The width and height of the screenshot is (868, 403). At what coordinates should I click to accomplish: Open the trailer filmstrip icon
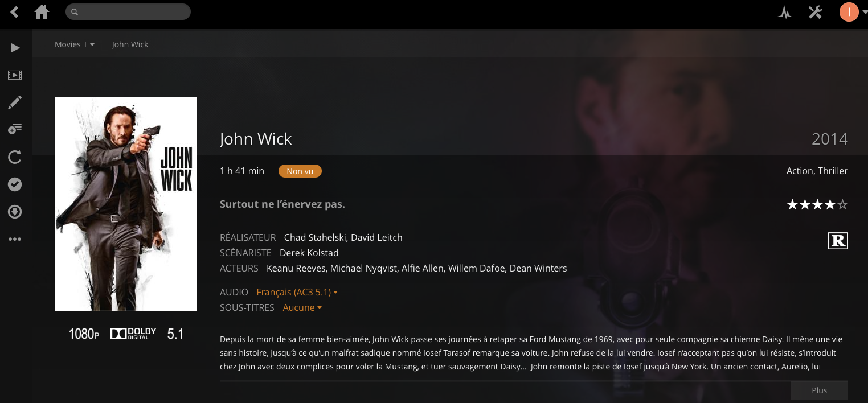tap(15, 75)
